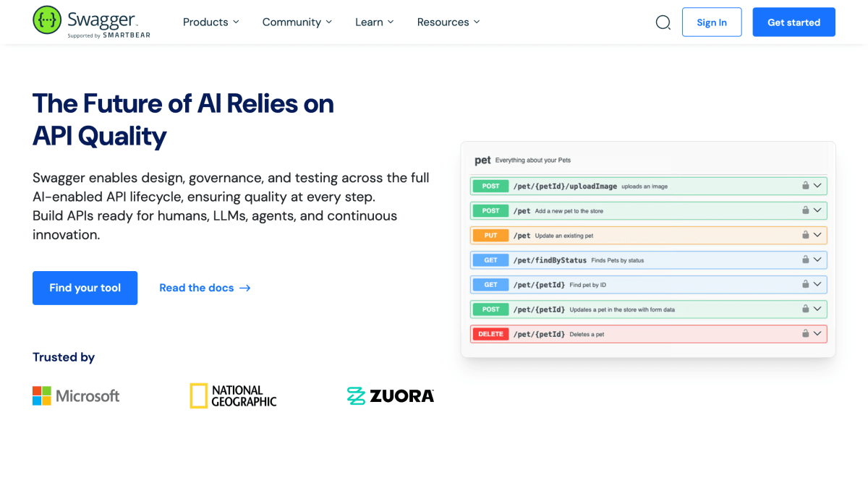Viewport: 868px width, 488px height.
Task: Click 'Finds Pets by status' description
Action: (617, 260)
